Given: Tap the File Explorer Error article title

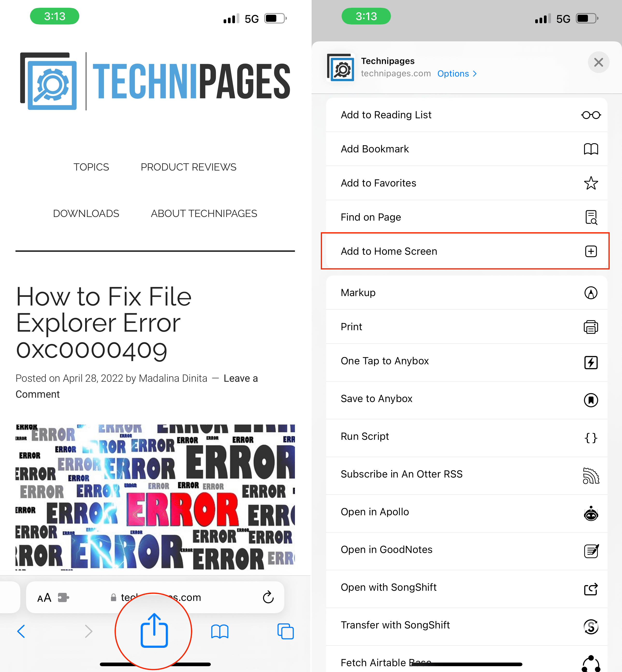Looking at the screenshot, I should 104,323.
